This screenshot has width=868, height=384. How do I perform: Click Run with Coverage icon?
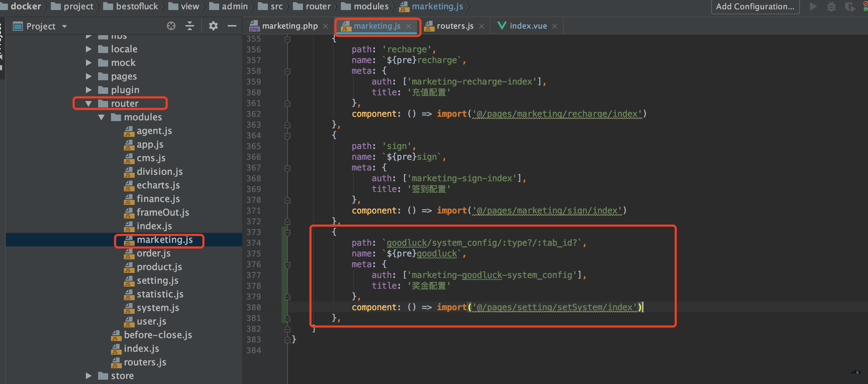tap(850, 6)
